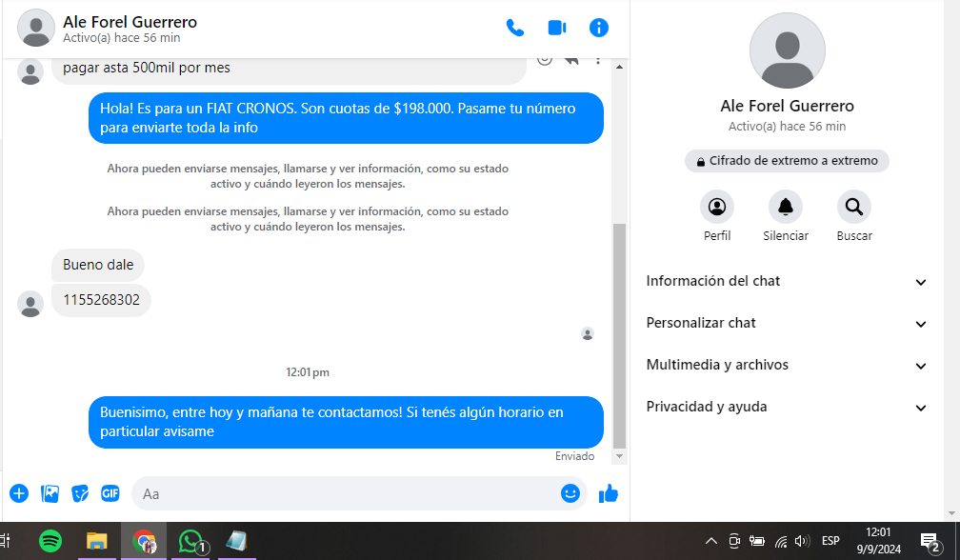Screen dimensions: 960x560
Task: Click the seen-by avatar under the phone number
Action: [588, 333]
